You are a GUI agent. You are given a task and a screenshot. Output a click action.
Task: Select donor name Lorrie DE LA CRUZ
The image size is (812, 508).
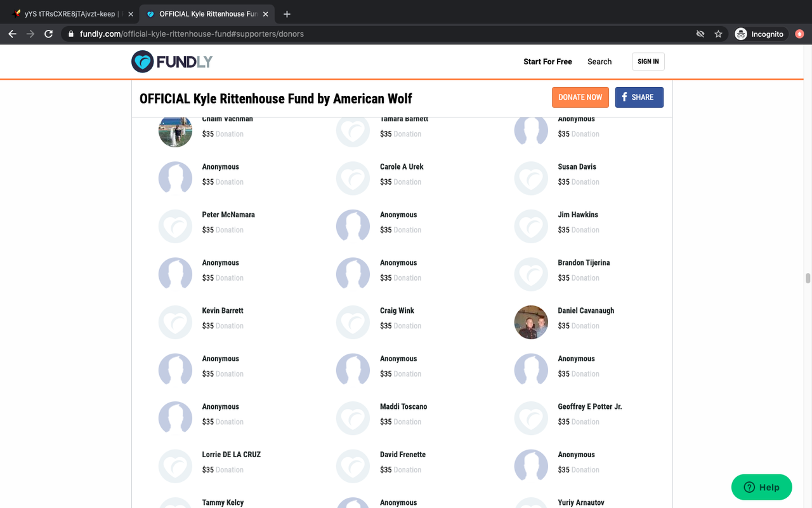click(232, 455)
